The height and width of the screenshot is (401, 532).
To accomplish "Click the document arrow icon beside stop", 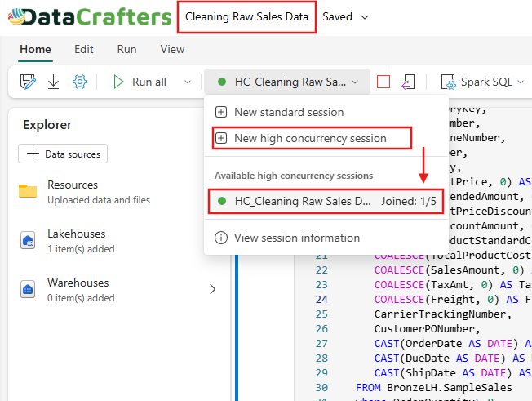I will [x=408, y=82].
